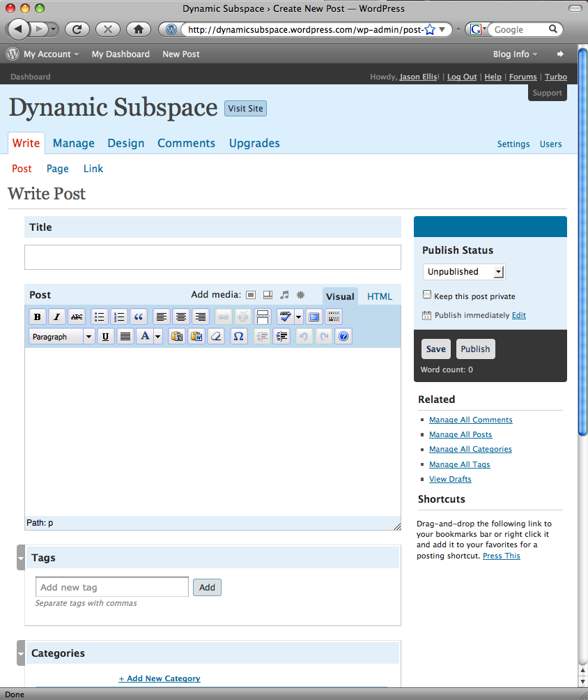Image resolution: width=588 pixels, height=700 pixels.
Task: Insert a custom character with the Omega icon
Action: click(x=238, y=336)
